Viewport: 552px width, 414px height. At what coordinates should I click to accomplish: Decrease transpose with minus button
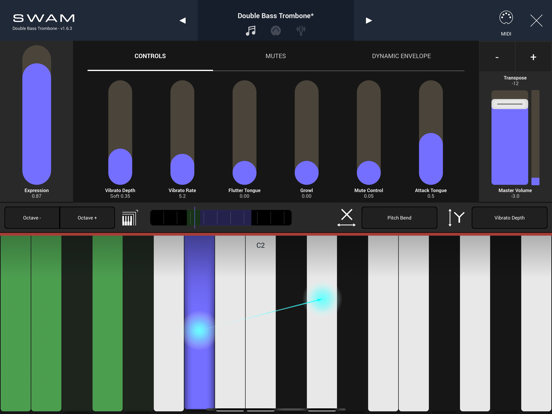[x=497, y=57]
